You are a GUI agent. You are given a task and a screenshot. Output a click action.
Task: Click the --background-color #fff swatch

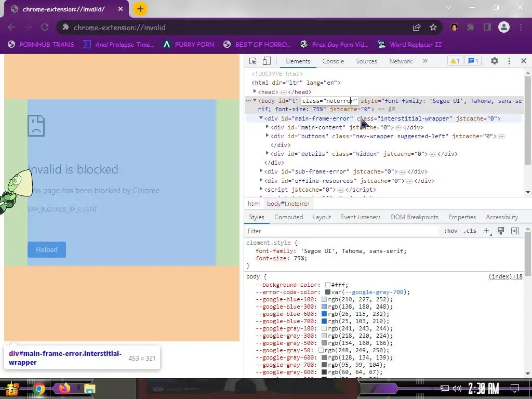(x=327, y=285)
